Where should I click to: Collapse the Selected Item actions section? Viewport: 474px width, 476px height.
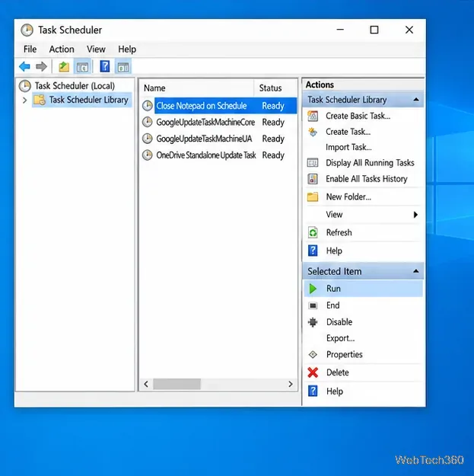[x=416, y=271]
